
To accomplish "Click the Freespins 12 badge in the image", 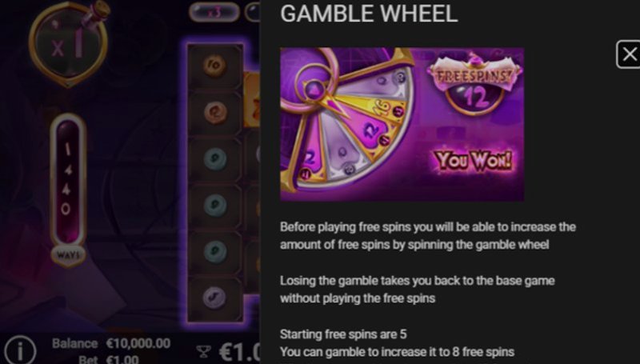I will point(474,84).
